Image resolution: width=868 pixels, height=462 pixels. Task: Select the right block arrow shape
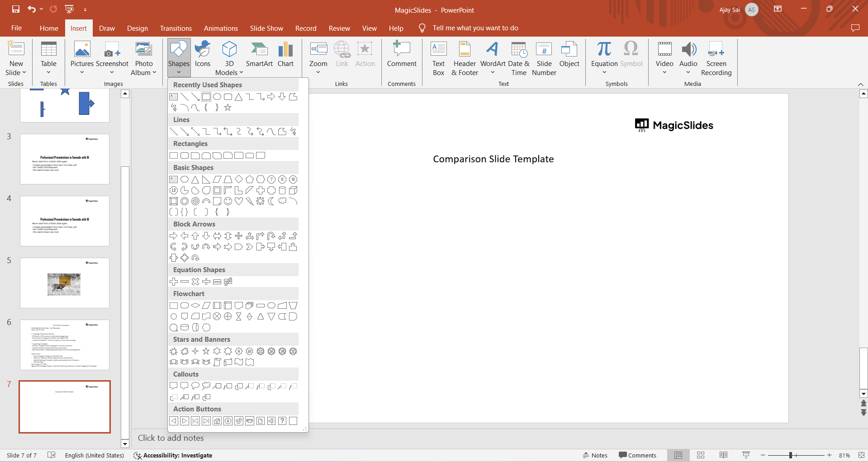pos(174,236)
